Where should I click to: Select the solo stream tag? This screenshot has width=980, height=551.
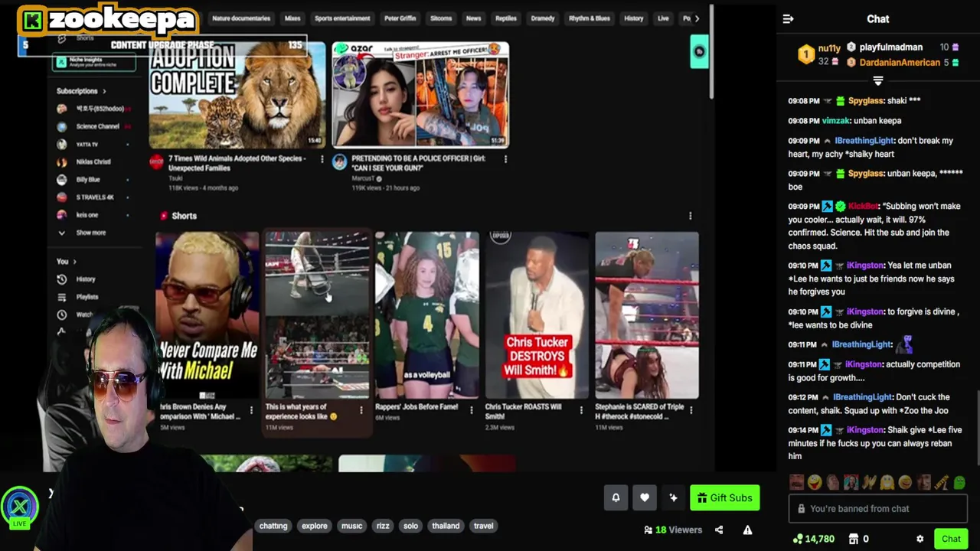[x=410, y=526]
